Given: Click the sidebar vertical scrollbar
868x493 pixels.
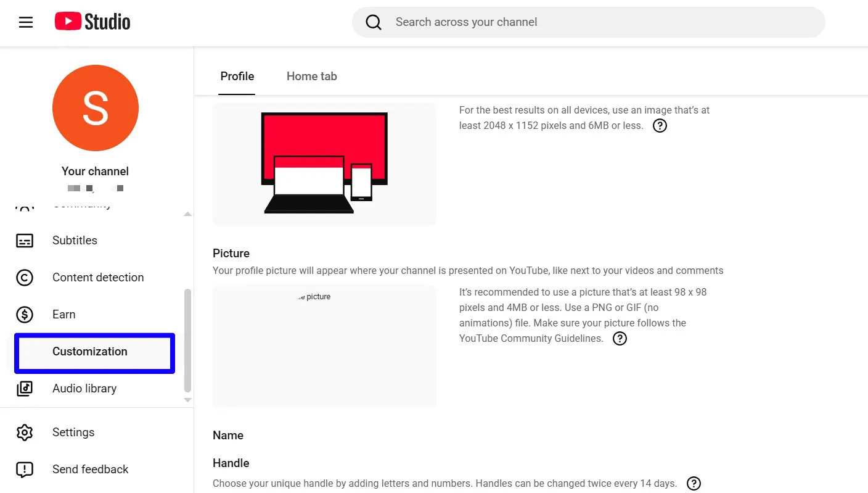Looking at the screenshot, I should coord(188,339).
